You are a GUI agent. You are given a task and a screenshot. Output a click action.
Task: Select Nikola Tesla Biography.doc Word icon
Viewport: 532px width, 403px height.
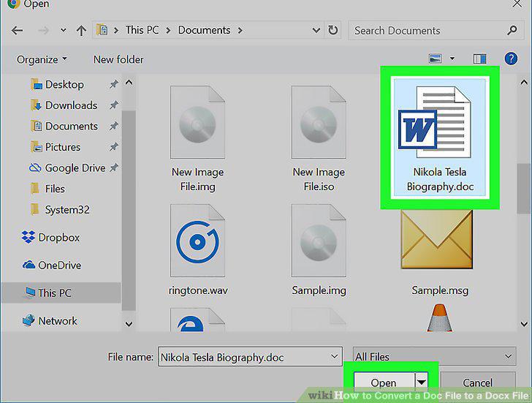435,122
